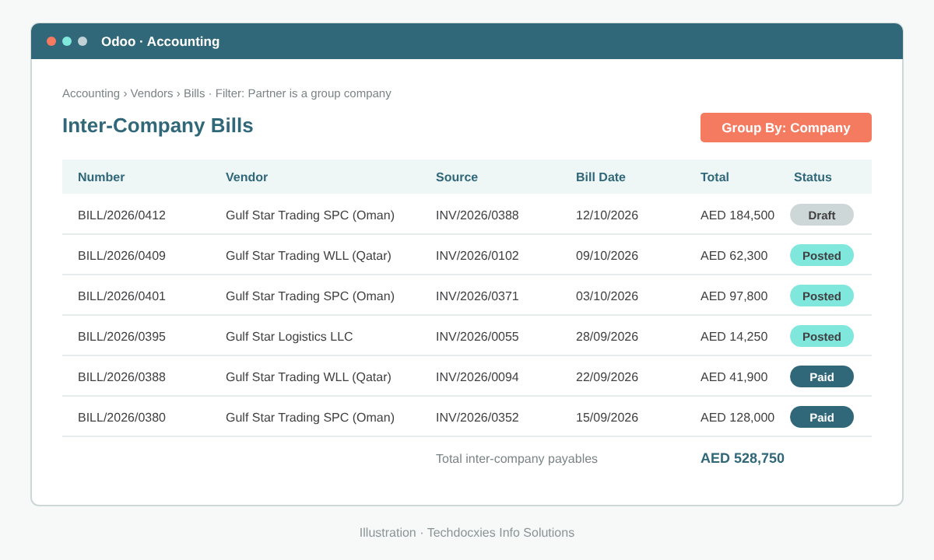Click bill date 12/10/2026
This screenshot has height=560, width=934.
click(607, 215)
